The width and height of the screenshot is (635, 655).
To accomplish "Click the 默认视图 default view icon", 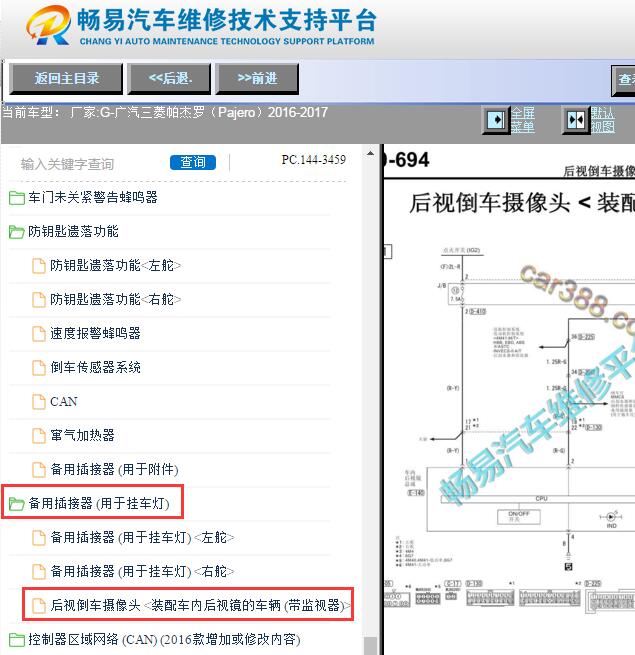I will tap(576, 120).
